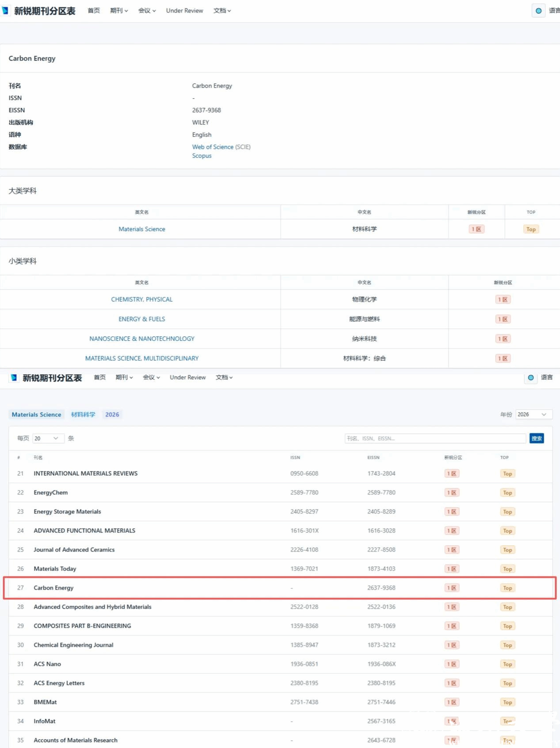Click the 1区 badge in the ENERGY & FUELS row
The height and width of the screenshot is (748, 560).
point(503,319)
